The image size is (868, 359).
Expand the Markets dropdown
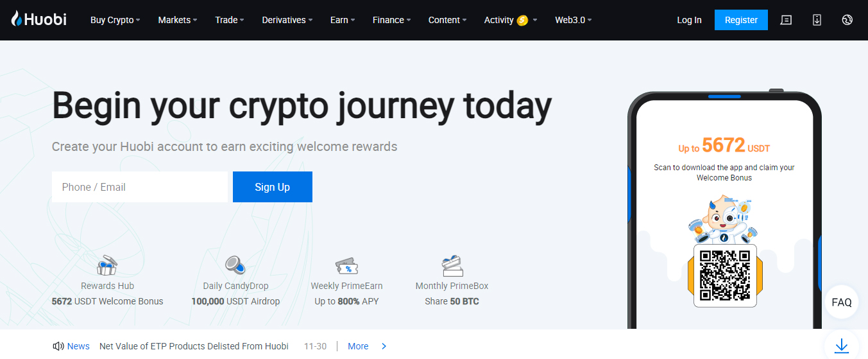178,20
